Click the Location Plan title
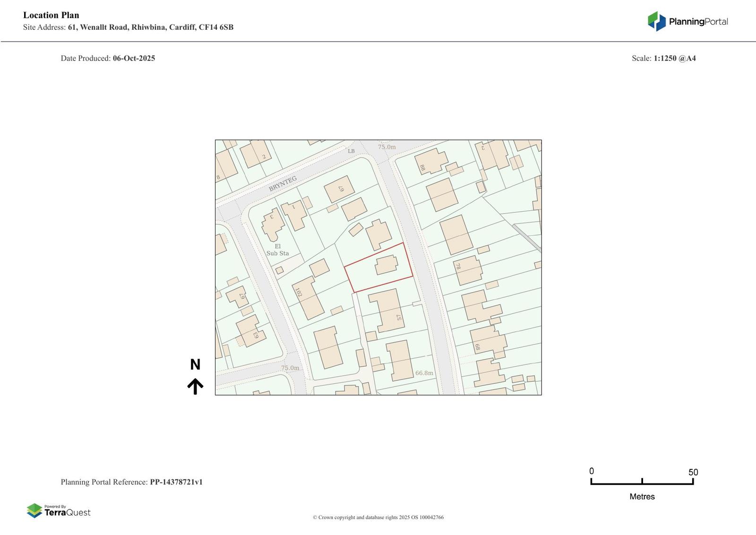This screenshot has height=535, width=756. [51, 15]
